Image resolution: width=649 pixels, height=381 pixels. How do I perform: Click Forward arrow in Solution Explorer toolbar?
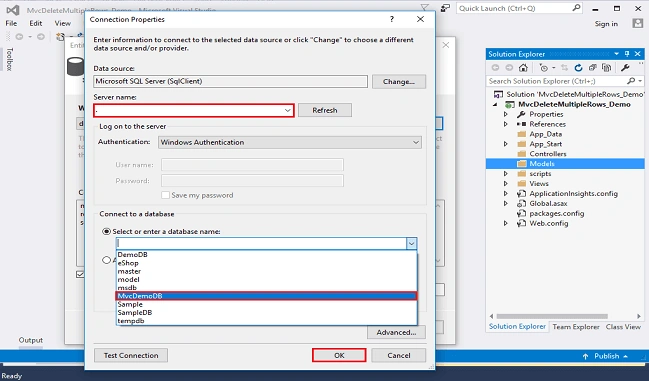click(x=509, y=67)
